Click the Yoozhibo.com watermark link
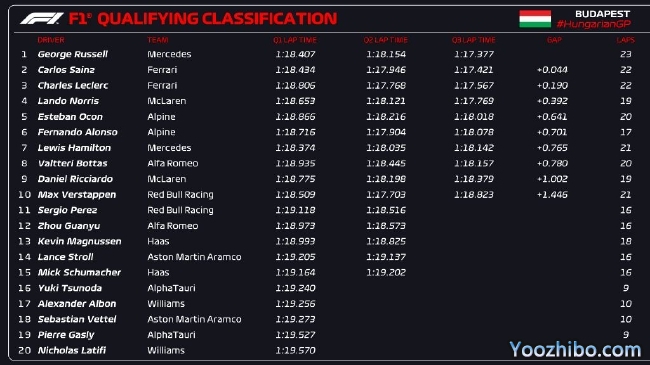Screen dimensions: 650x365 [x=575, y=349]
